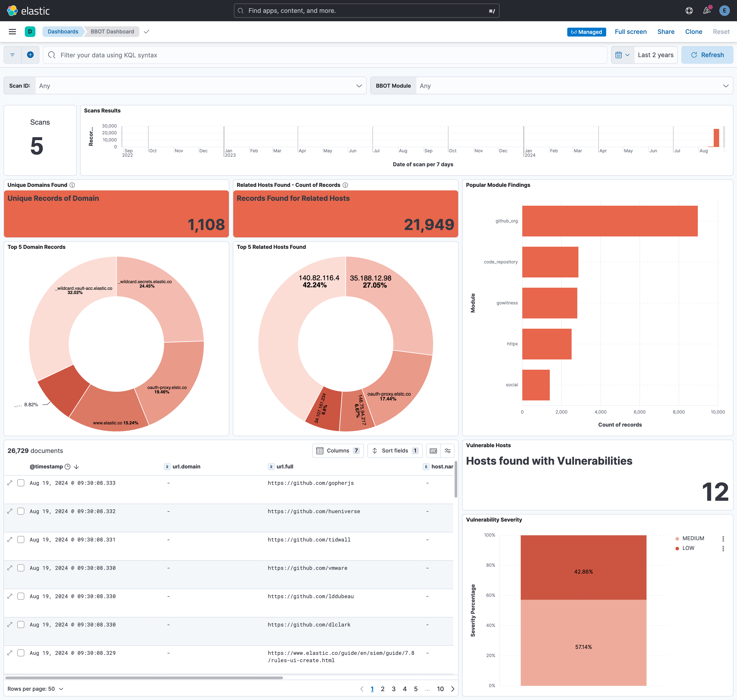
Task: Click the table horizontal scrollbar
Action: click(x=144, y=678)
